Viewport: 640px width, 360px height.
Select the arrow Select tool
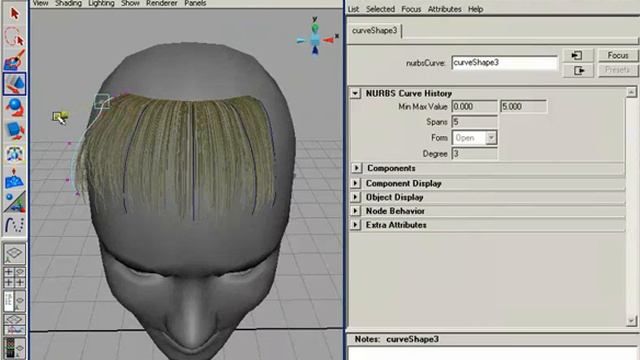click(x=15, y=13)
